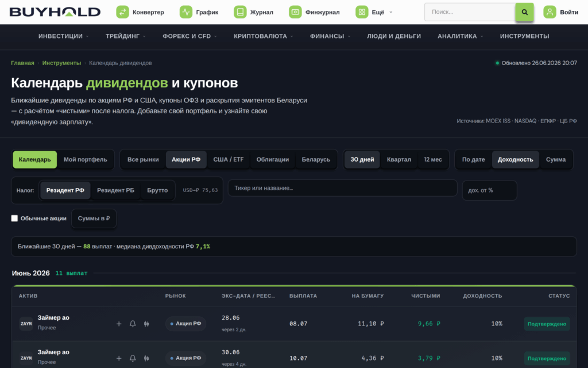The width and height of the screenshot is (588, 368).
Task: Click the Войти user avatar icon
Action: click(550, 12)
